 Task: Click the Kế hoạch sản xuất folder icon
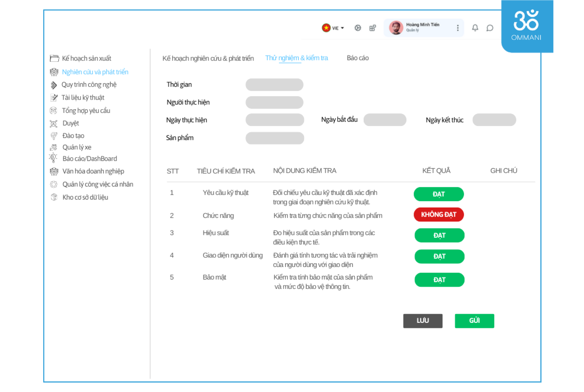(54, 59)
